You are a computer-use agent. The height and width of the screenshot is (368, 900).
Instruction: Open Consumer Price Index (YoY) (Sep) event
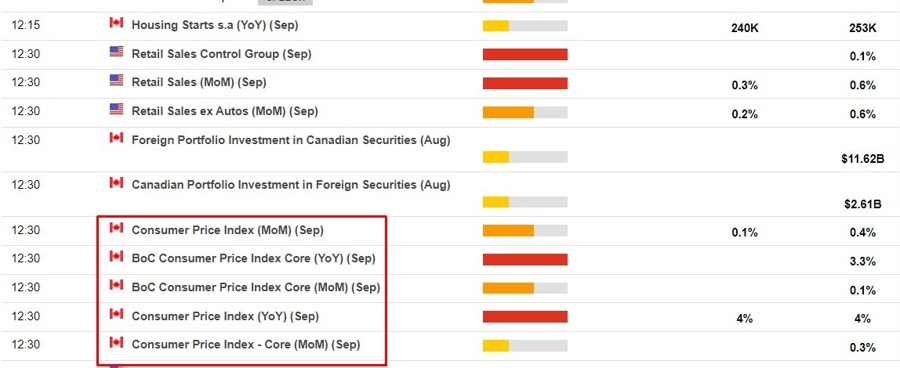click(x=225, y=316)
